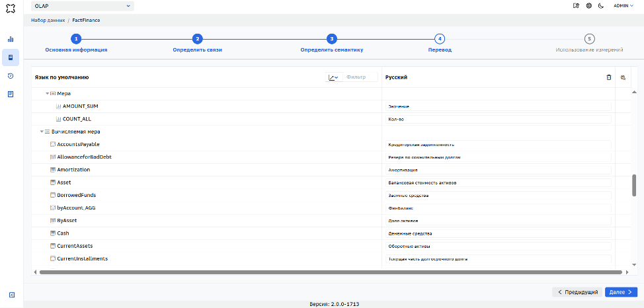Edit the translation field for Cash
The height and width of the screenshot is (308, 644).
[499, 233]
